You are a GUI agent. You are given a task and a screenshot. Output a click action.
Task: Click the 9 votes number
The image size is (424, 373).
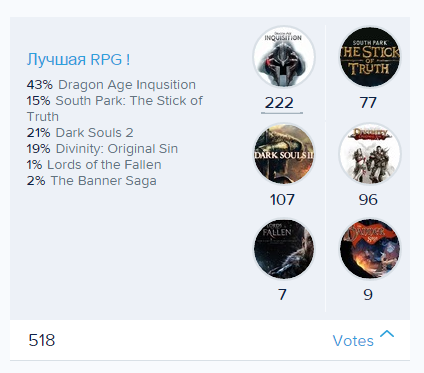[x=368, y=295]
